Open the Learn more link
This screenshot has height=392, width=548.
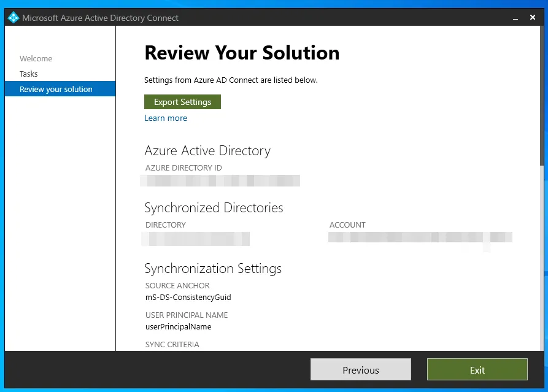pyautogui.click(x=166, y=118)
